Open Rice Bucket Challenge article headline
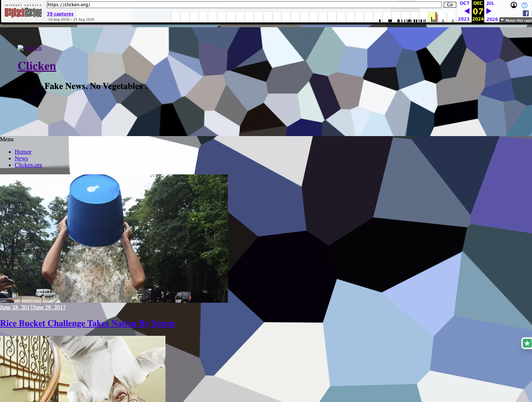This screenshot has width=532, height=402. click(88, 323)
